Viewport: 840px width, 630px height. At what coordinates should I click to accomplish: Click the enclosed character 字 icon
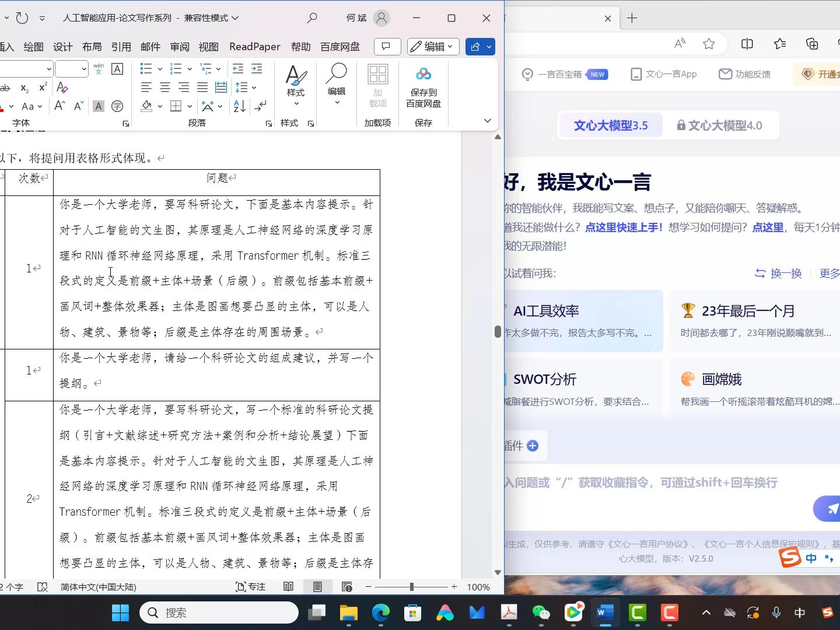[x=117, y=106]
